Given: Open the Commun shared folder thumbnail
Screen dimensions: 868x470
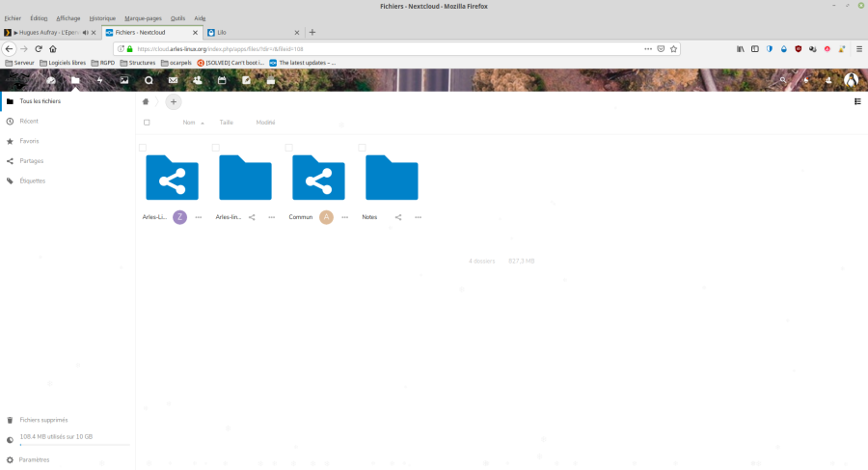Looking at the screenshot, I should [x=318, y=178].
